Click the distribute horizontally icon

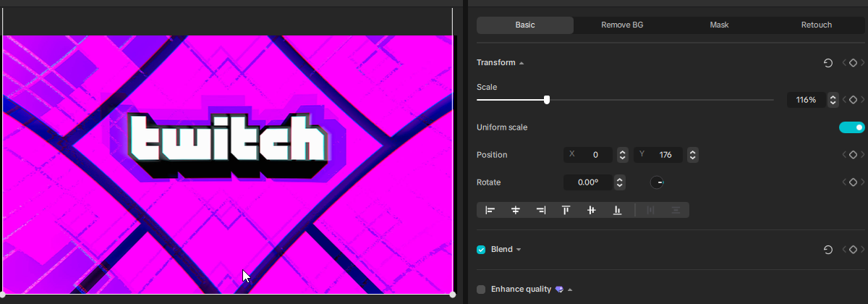(650, 210)
